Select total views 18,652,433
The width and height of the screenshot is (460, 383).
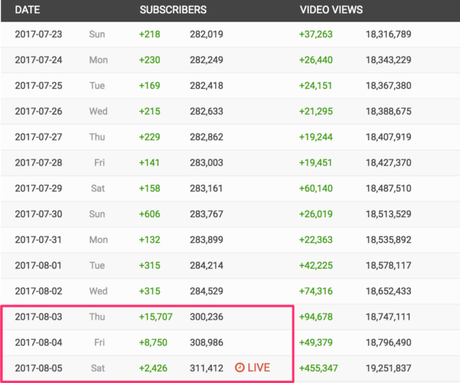tap(389, 291)
